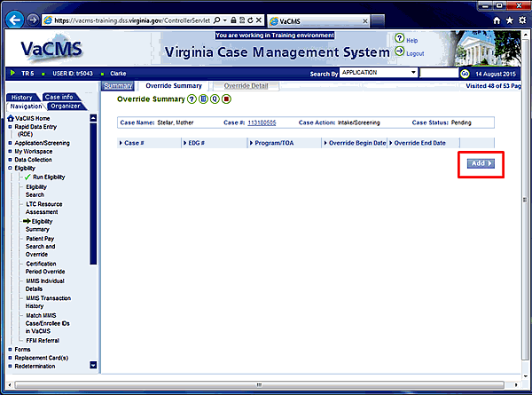Click the Q icon beside Override Summary

tap(214, 99)
